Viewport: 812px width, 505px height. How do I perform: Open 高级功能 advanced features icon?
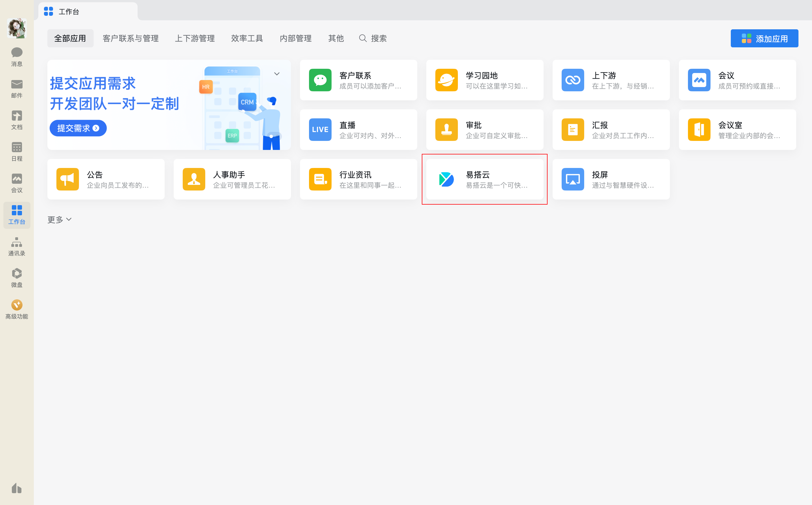coord(17,309)
